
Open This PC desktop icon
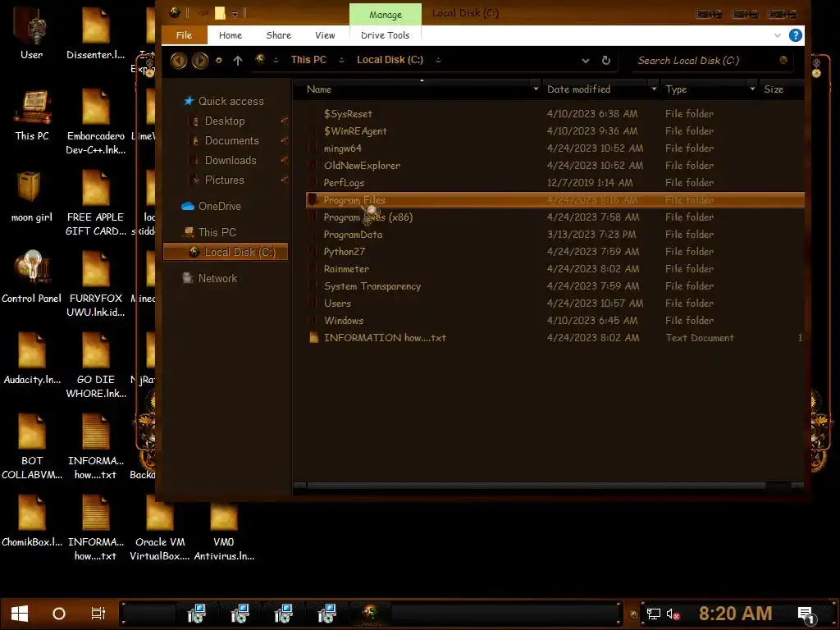(32, 115)
